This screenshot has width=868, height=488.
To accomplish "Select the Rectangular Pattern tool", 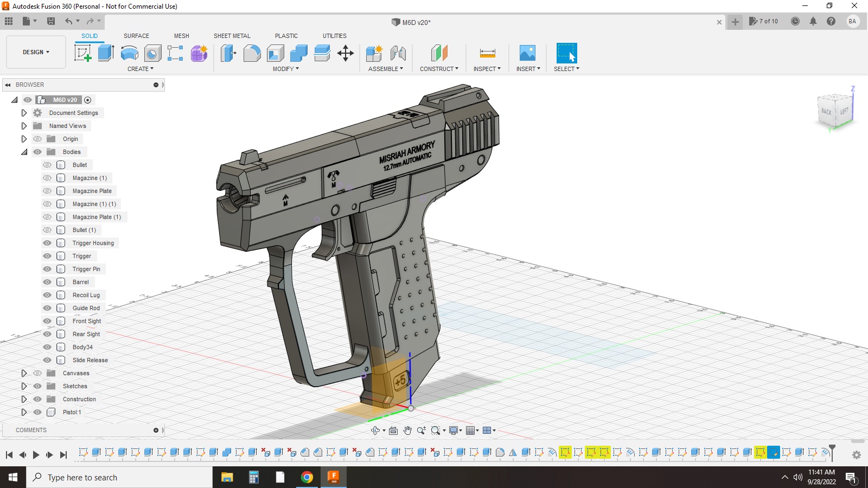I will tap(175, 53).
